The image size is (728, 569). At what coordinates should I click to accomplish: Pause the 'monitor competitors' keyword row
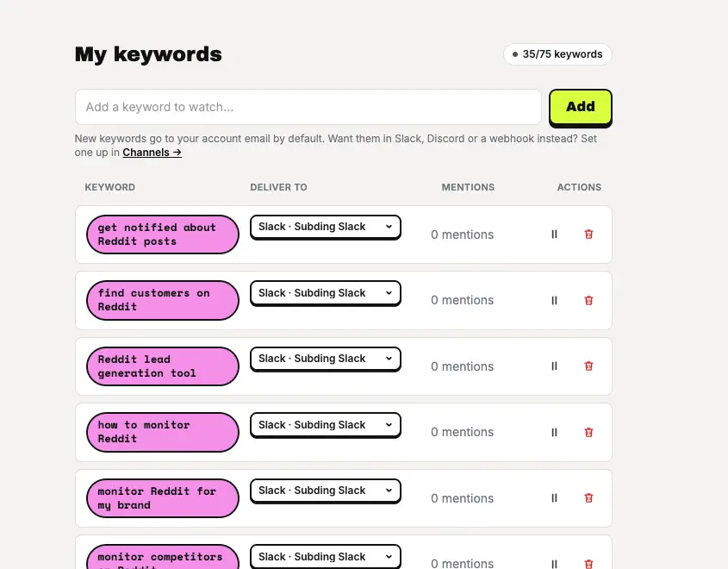[x=554, y=564]
